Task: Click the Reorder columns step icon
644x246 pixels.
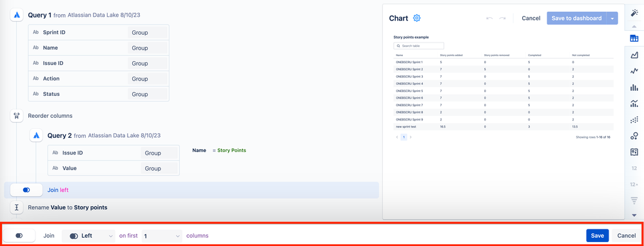Action: [x=17, y=116]
